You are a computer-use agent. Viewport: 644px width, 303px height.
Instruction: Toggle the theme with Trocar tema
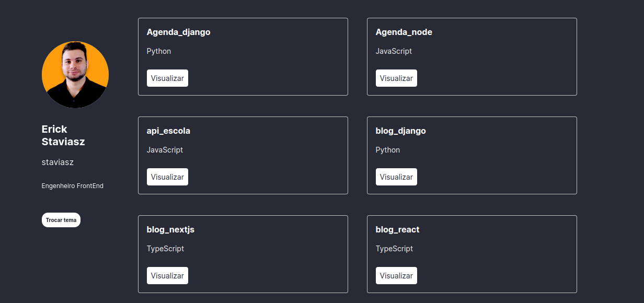tap(61, 220)
